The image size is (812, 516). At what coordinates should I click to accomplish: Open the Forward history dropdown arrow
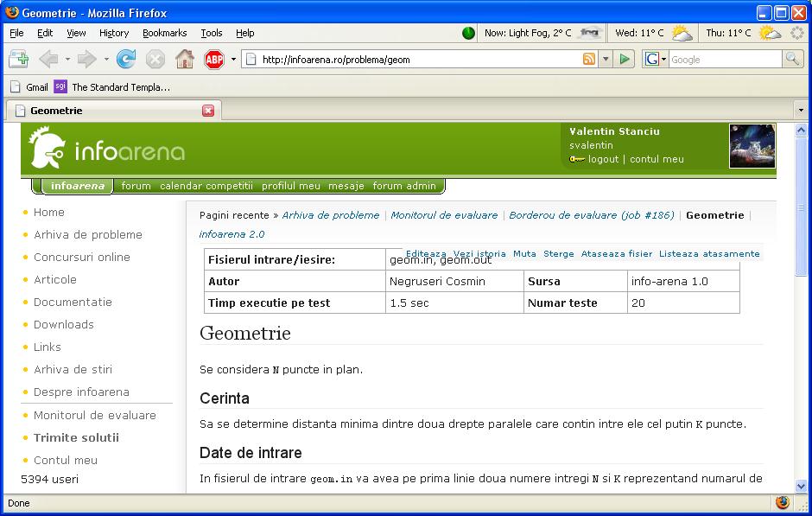click(x=106, y=59)
